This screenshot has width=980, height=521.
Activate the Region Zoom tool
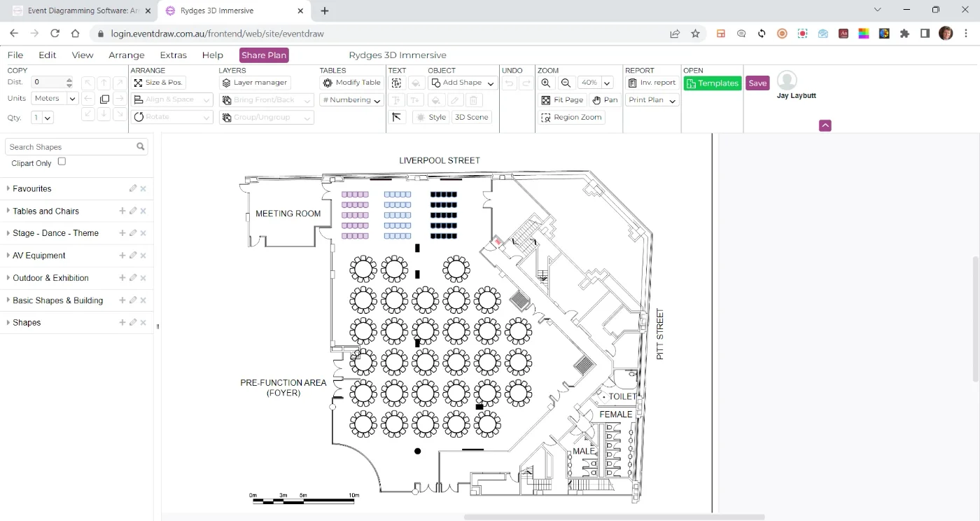[x=571, y=118]
